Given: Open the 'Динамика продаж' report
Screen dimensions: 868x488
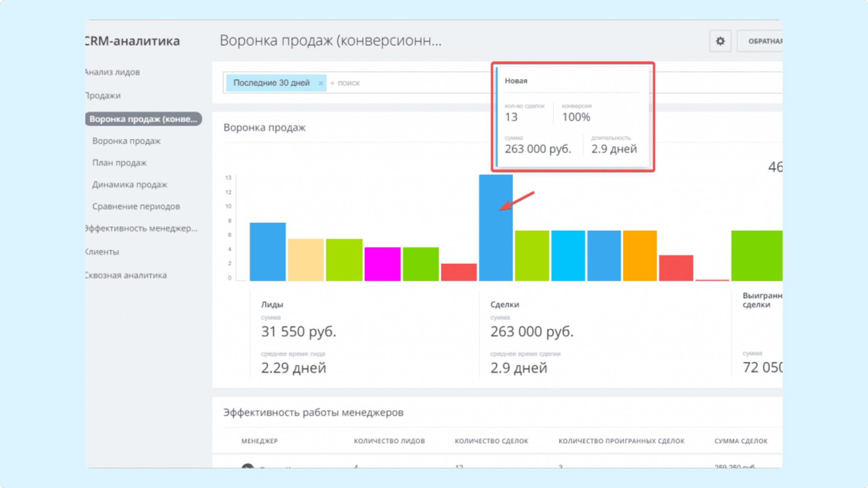Looking at the screenshot, I should (x=130, y=184).
